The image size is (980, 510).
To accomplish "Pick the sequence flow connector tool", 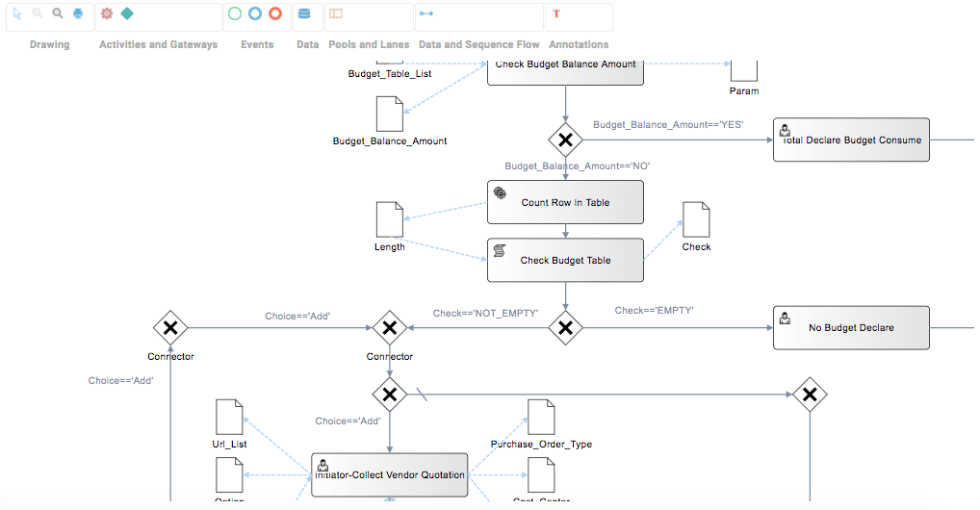I will coord(426,13).
